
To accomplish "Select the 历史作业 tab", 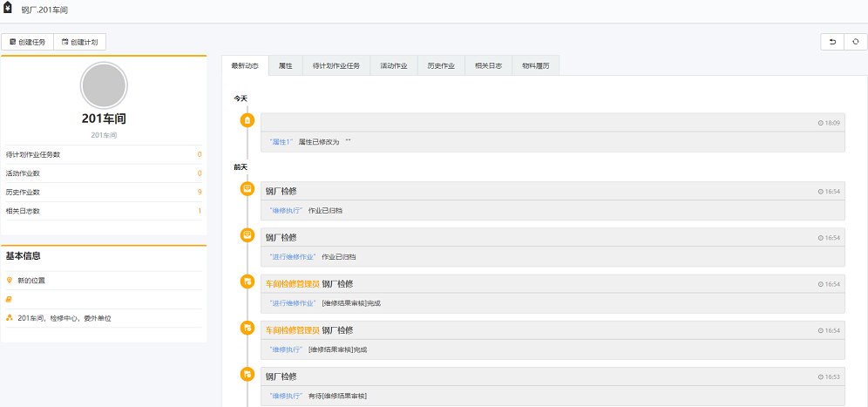I will [441, 65].
